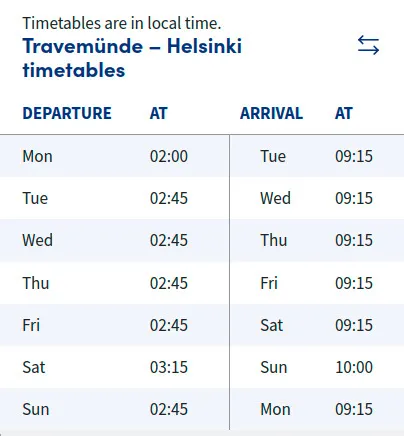This screenshot has width=404, height=436.
Task: Swap route direction with the arrows icon
Action: coord(368,45)
